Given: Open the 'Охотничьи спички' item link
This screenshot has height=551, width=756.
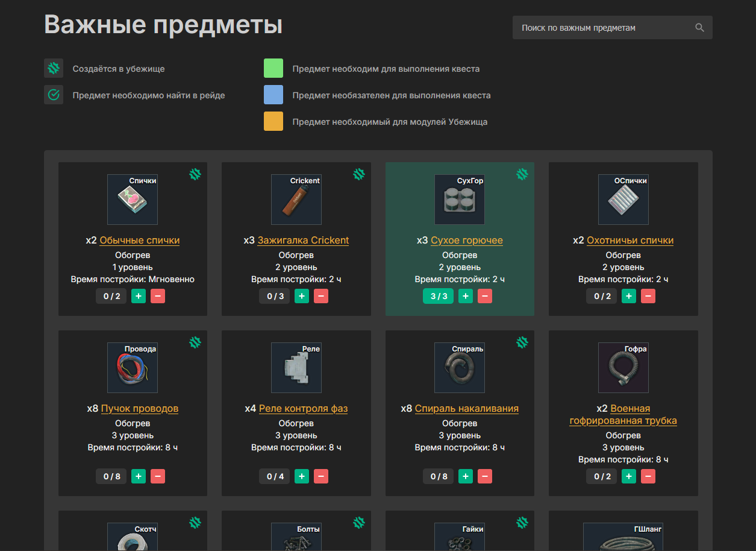Looking at the screenshot, I should click(630, 240).
